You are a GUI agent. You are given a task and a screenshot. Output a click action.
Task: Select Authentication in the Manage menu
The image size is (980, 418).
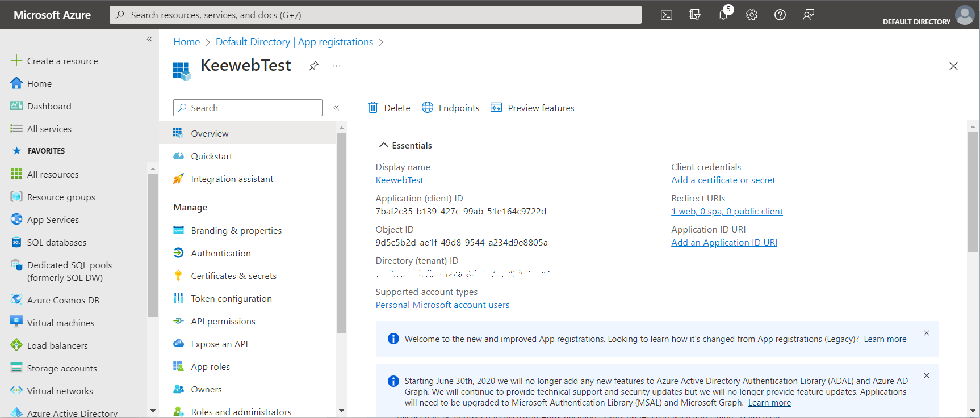pyautogui.click(x=221, y=253)
